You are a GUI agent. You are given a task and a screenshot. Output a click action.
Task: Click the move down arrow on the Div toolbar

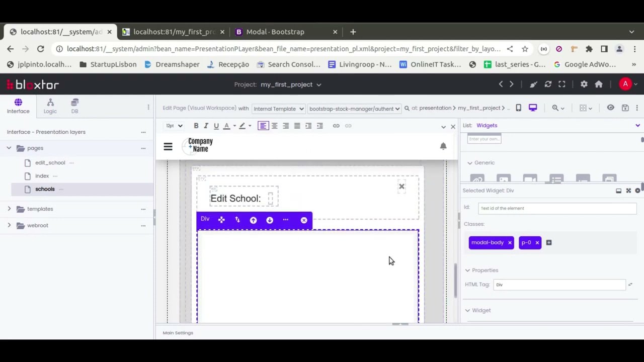coord(270,220)
